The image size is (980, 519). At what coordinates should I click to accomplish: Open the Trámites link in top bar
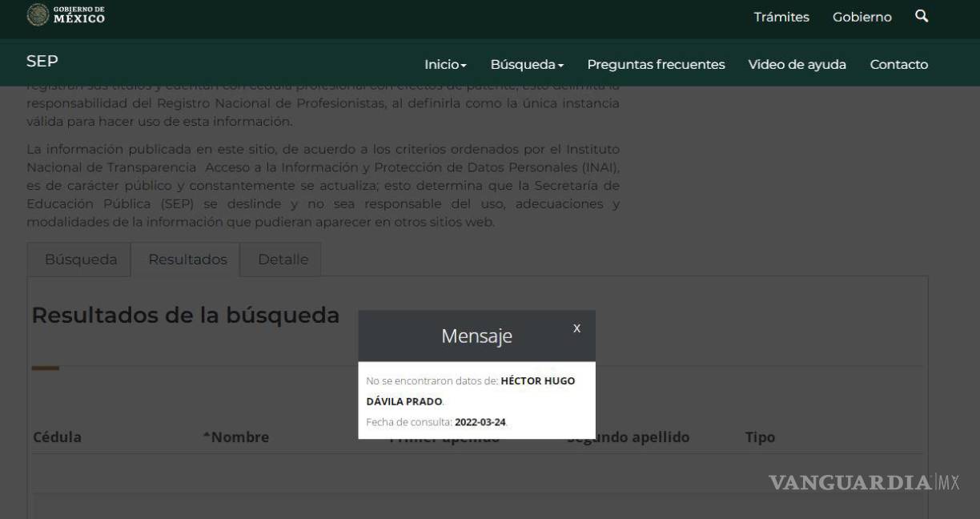(781, 17)
